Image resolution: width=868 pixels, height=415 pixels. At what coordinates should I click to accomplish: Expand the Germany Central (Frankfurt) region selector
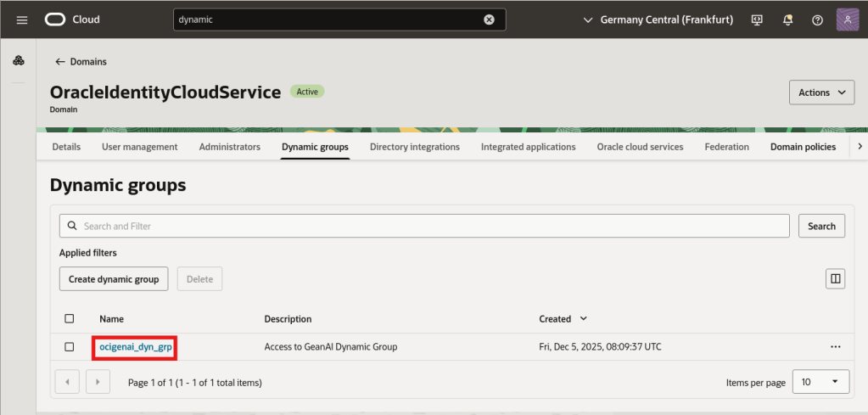tap(658, 20)
